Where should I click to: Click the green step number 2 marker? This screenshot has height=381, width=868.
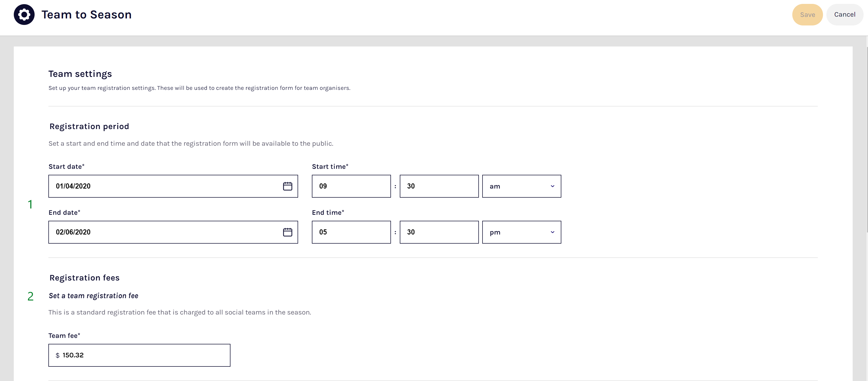point(30,296)
